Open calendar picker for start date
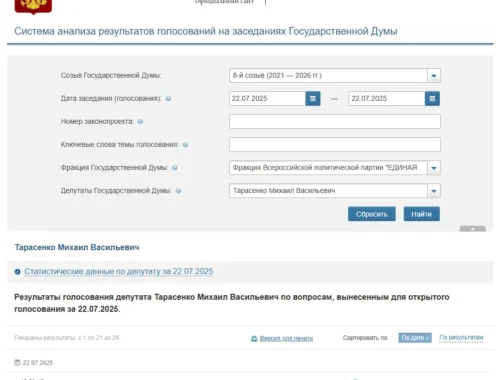The height and width of the screenshot is (380, 500). (313, 99)
